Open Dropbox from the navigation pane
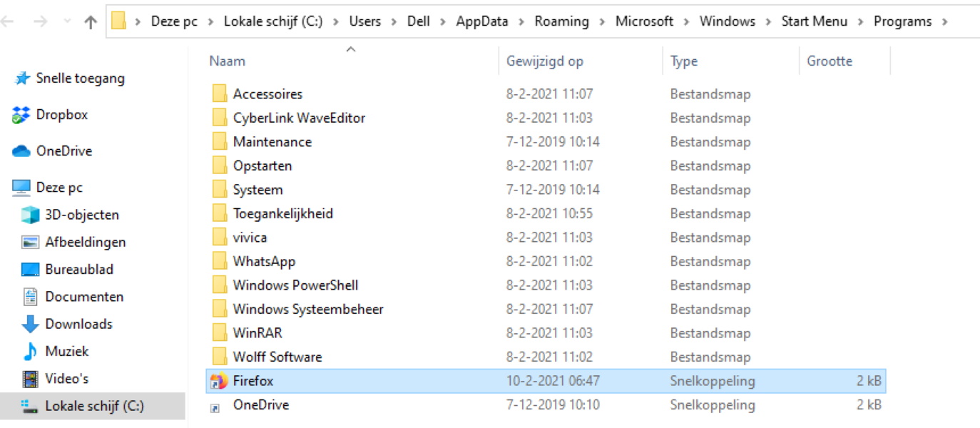Viewport: 980px width, 428px height. 61,115
